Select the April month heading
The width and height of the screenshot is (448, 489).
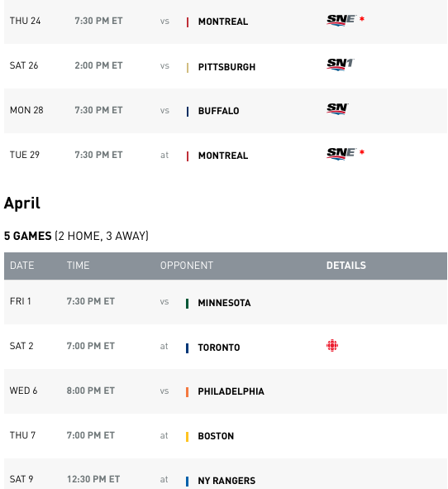click(22, 204)
